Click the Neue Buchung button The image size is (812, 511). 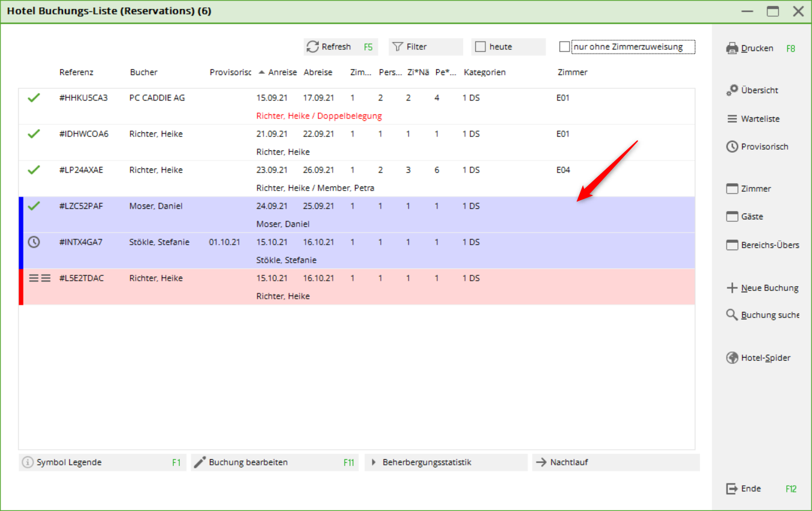coord(763,288)
